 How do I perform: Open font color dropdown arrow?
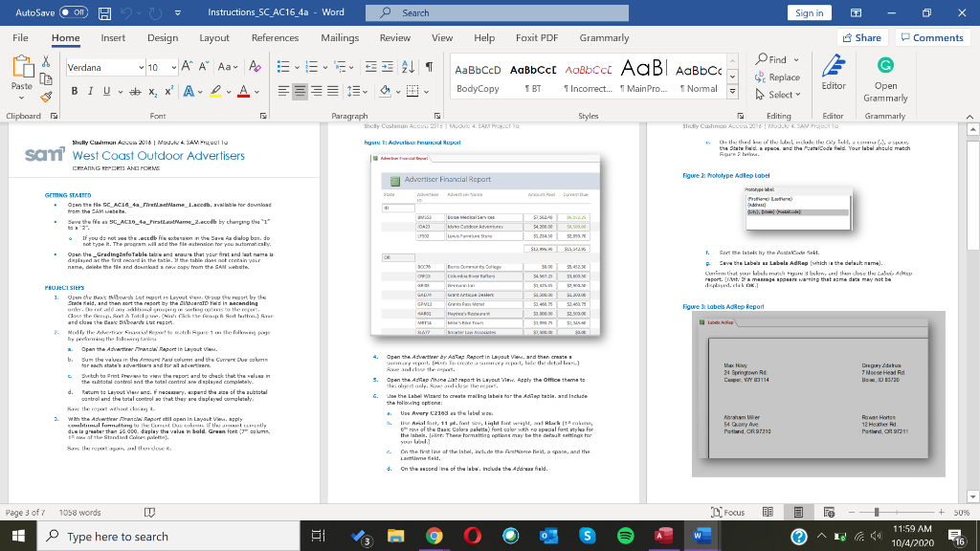click(x=256, y=93)
